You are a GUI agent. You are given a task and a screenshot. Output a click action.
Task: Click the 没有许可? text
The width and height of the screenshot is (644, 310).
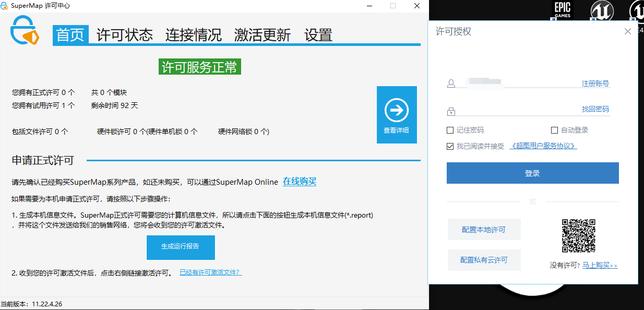tap(565, 265)
